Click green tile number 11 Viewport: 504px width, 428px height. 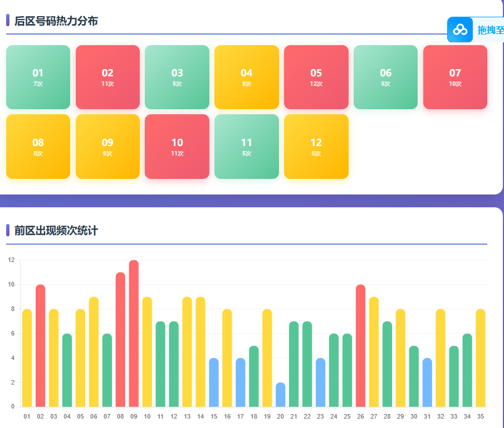tap(247, 147)
